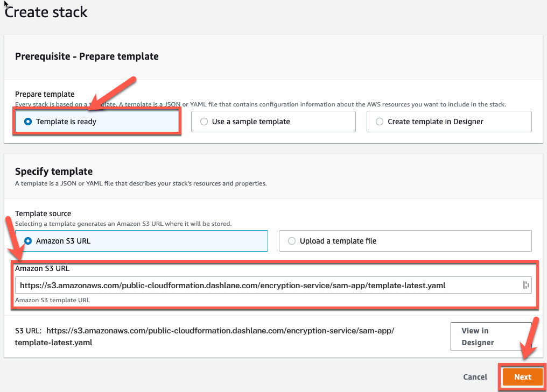Click the 'Template source' field label

43,213
